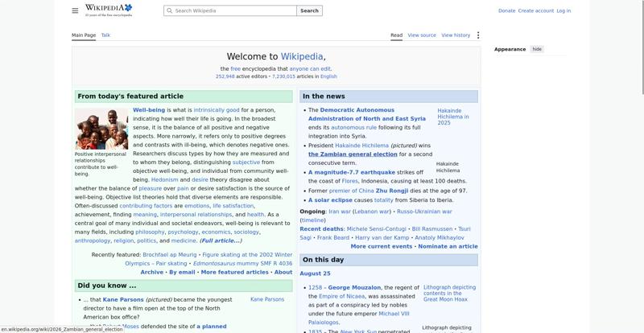Select the Read tab

tap(396, 35)
